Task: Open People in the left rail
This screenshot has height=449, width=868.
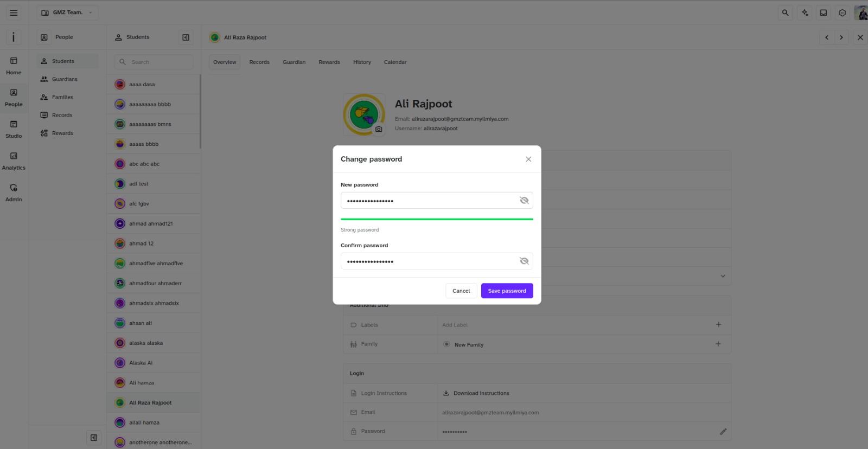Action: tap(14, 98)
